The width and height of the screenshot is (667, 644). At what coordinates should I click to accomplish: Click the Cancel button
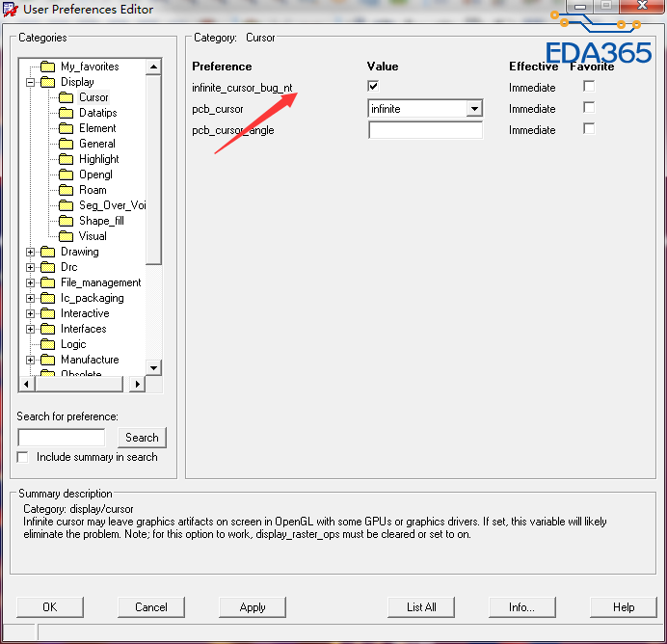click(151, 607)
